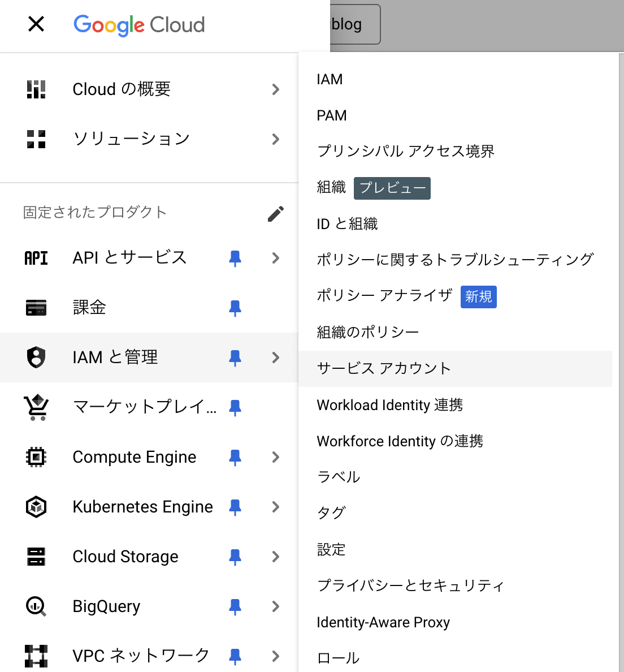Click the マーケットプレイス shopping cart icon
This screenshot has height=672, width=624.
pos(36,407)
